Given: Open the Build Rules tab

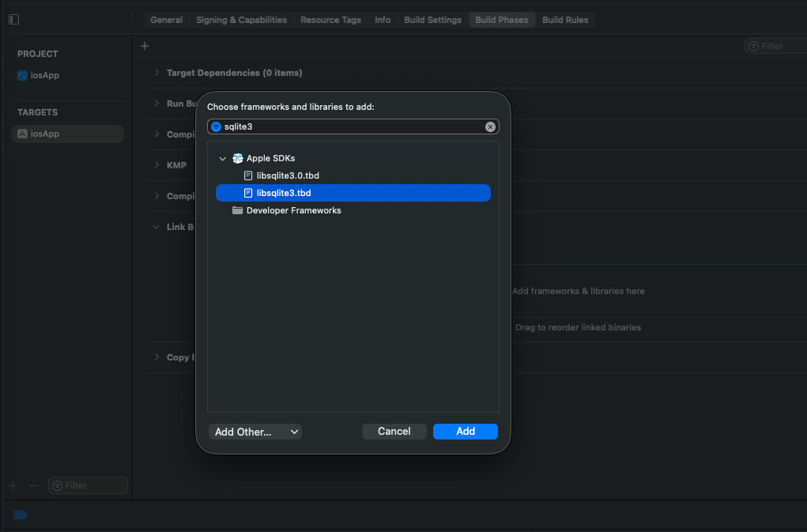Looking at the screenshot, I should point(565,20).
